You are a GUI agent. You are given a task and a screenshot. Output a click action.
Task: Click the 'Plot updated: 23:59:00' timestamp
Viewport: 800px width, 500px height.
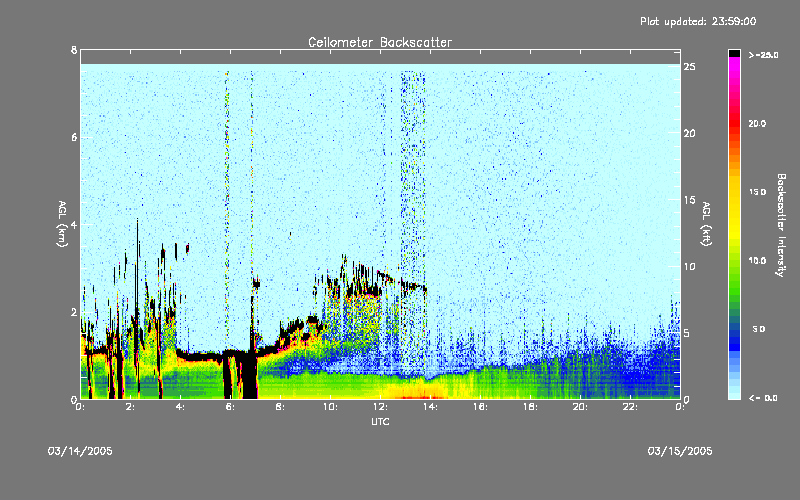click(698, 21)
